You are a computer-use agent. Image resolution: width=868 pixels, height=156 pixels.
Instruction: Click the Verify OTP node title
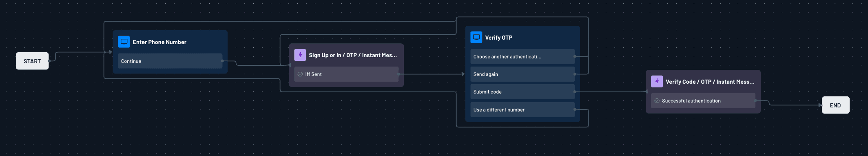tap(498, 38)
